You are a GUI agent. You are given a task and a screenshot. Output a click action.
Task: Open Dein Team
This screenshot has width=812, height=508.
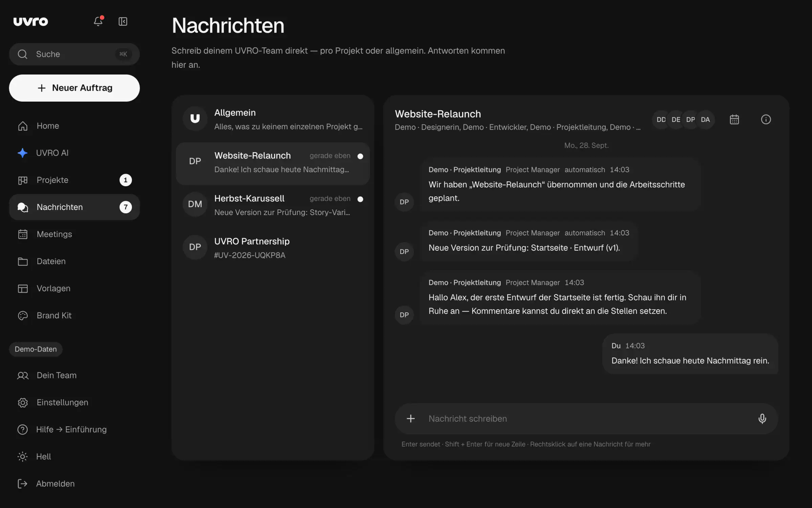click(74, 375)
